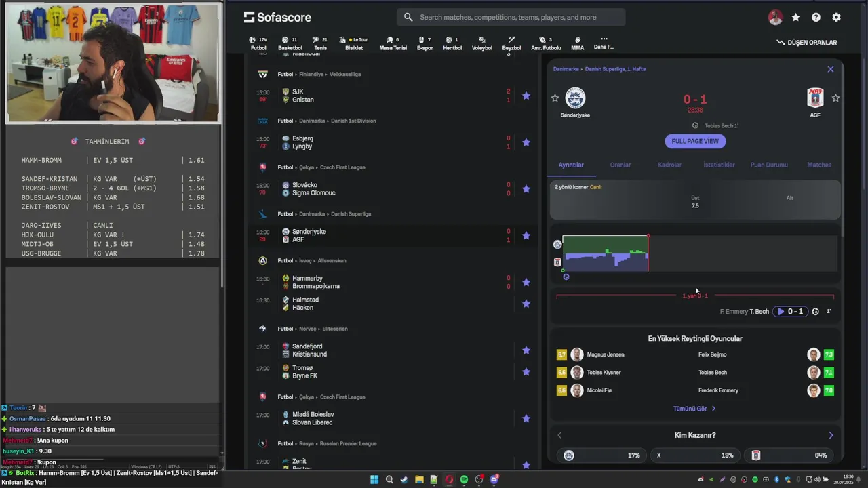Switch to the Kadrolar tab
868x488 pixels.
pyautogui.click(x=669, y=165)
